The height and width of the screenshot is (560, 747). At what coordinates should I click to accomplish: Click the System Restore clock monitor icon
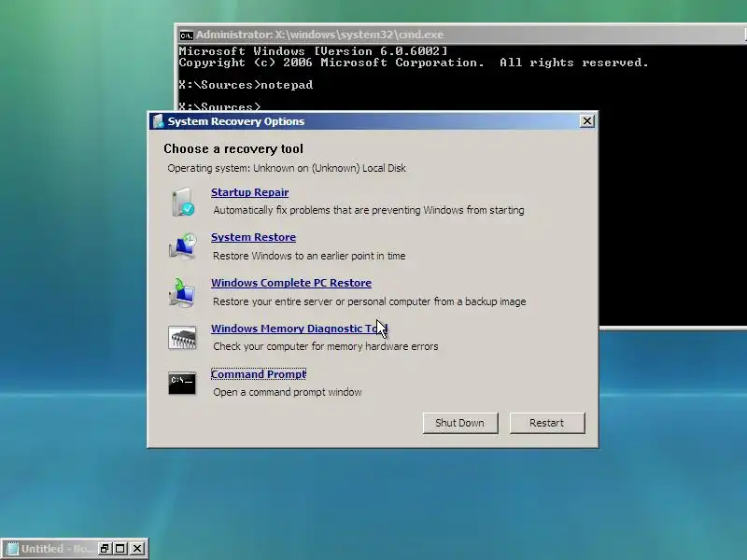tap(182, 246)
